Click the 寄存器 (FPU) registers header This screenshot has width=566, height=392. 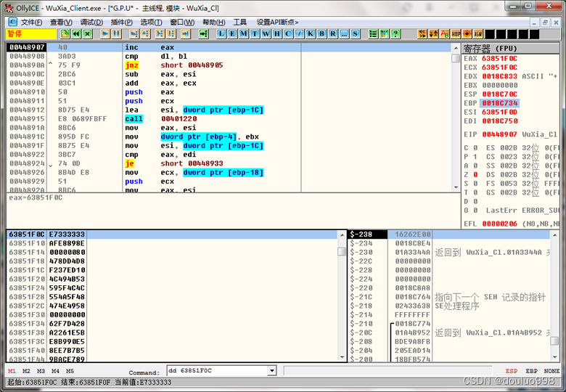[510, 49]
